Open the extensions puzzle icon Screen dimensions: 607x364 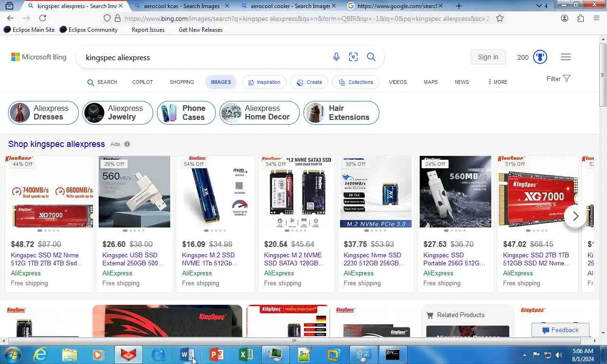(x=580, y=18)
